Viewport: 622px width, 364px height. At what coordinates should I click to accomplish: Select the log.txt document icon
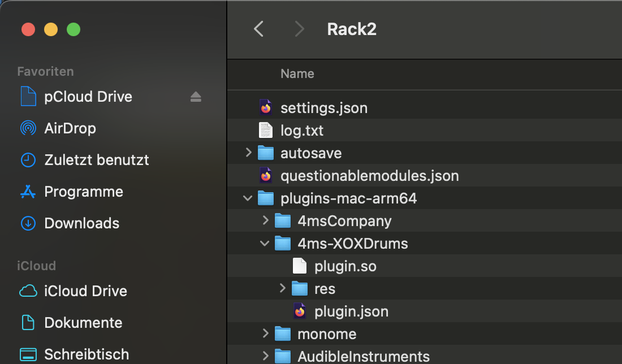coord(265,131)
